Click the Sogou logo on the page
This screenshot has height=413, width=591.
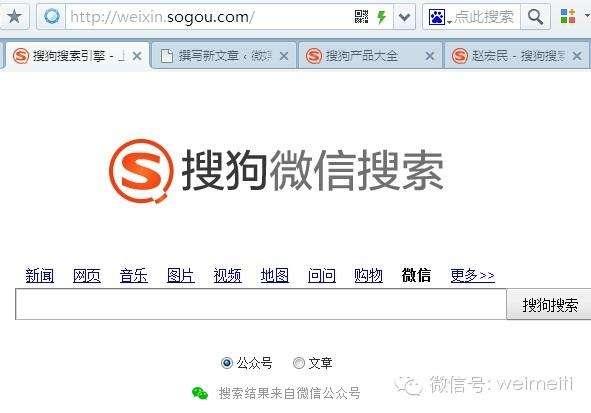pyautogui.click(x=142, y=171)
